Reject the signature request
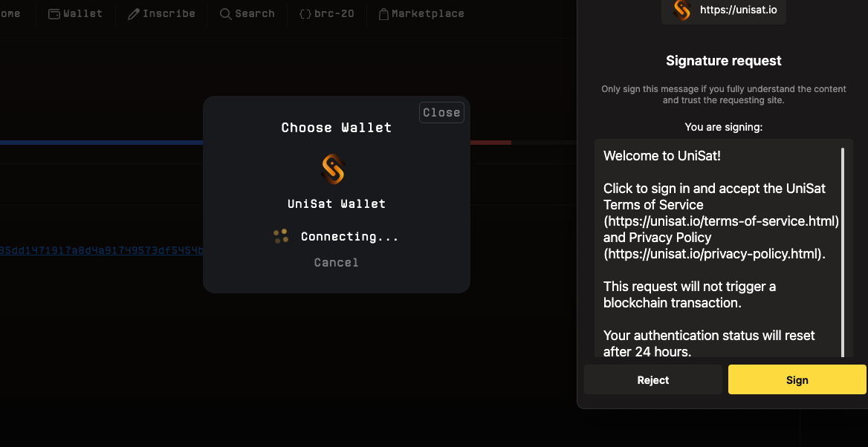 coord(653,379)
